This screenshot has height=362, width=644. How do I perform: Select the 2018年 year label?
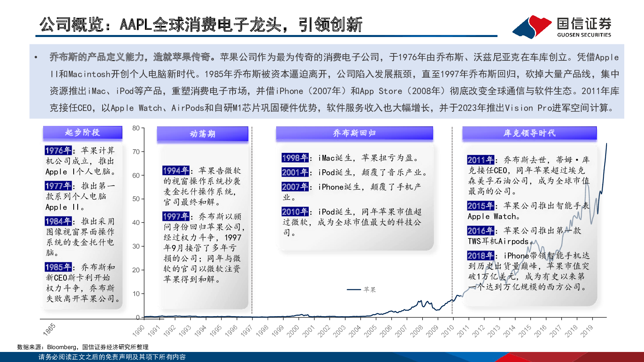(x=481, y=255)
